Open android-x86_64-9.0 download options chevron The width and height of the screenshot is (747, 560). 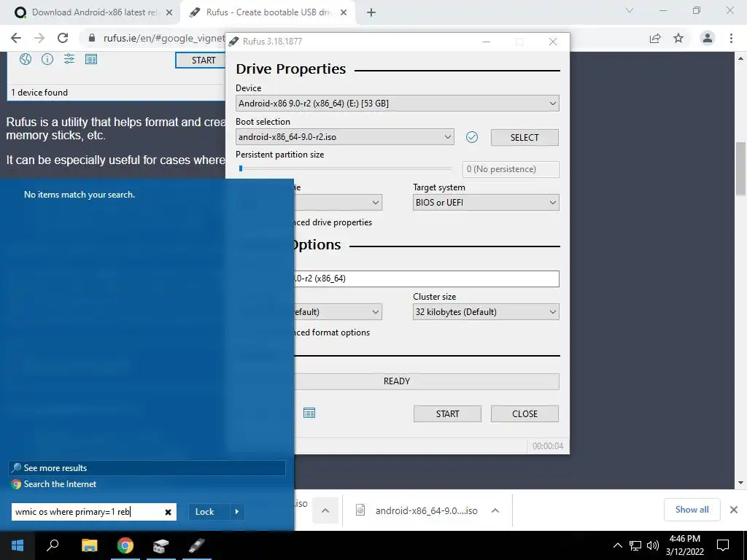point(495,510)
